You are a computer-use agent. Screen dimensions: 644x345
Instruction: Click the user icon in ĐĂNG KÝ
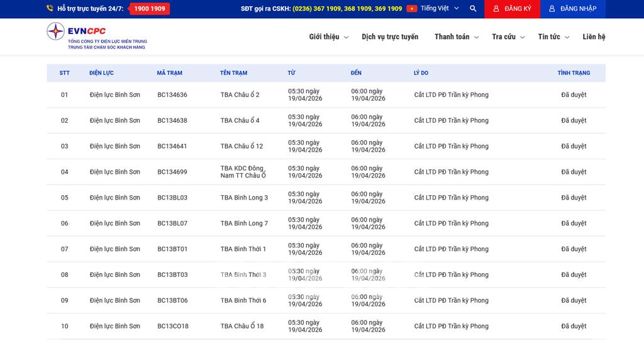(x=496, y=9)
